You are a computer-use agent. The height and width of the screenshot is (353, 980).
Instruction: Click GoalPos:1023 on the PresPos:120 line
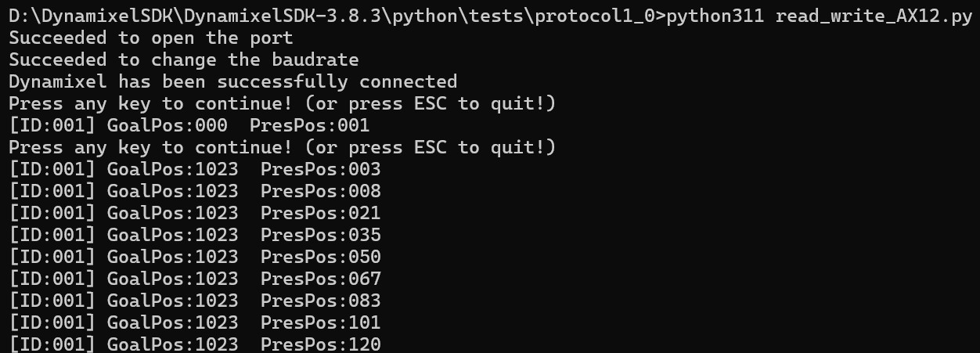172,344
